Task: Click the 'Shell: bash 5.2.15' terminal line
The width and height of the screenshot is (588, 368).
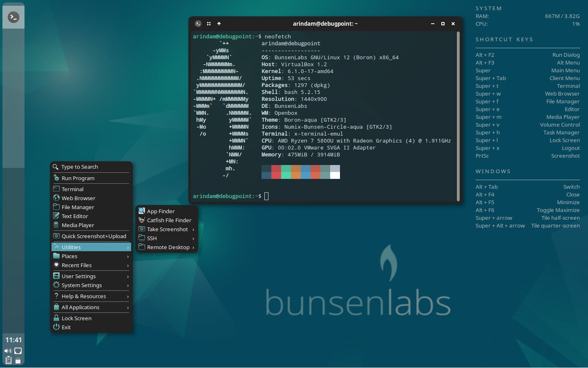Action: point(291,92)
